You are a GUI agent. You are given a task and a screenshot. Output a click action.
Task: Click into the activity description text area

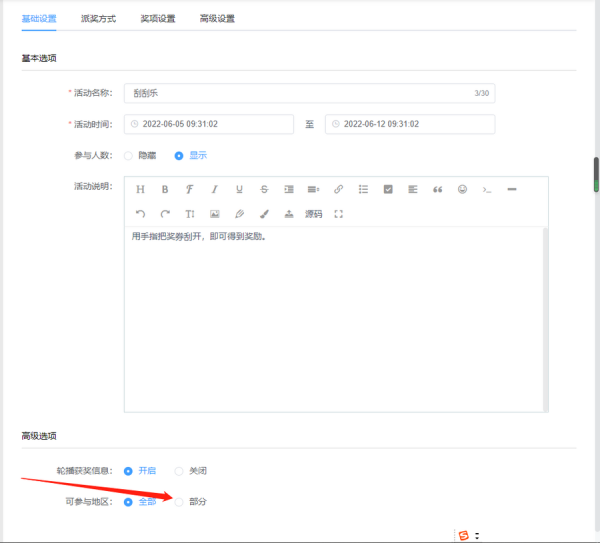[333, 320]
